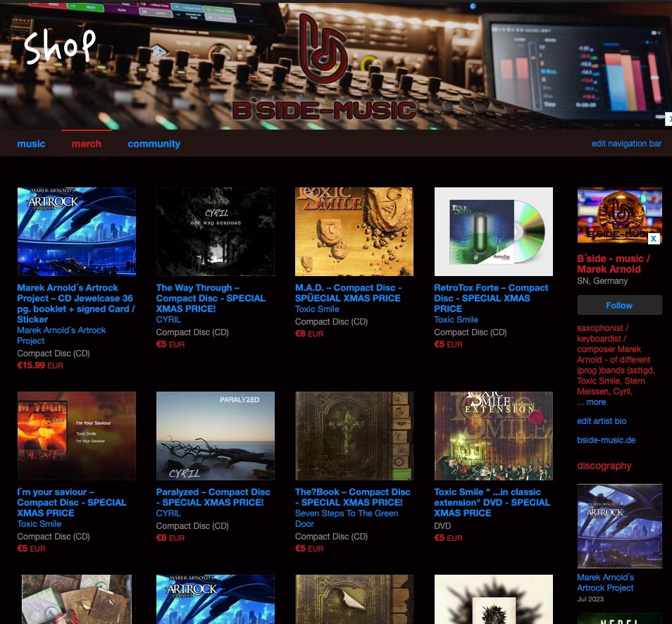Open the The?Book cover image
This screenshot has height=624, width=672.
coord(354,436)
